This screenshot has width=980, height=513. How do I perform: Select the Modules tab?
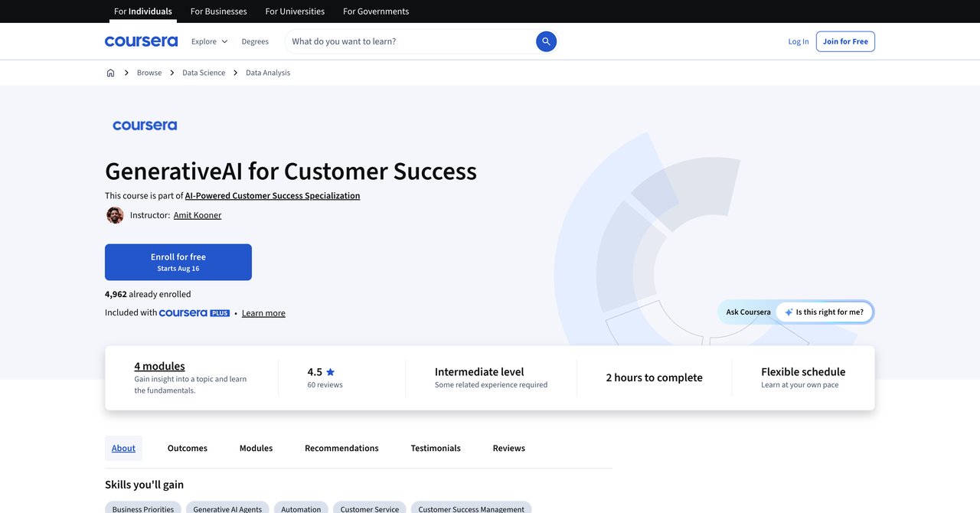[256, 449]
